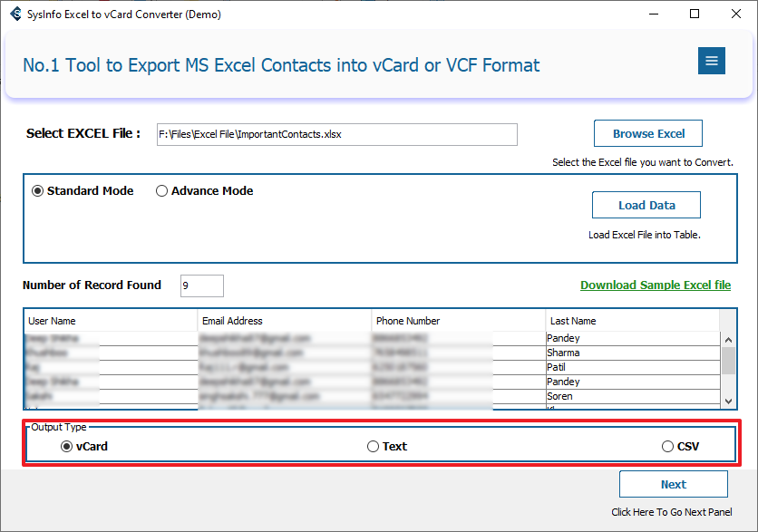Click the table vertical scrollbar thumb
Screen dimensions: 758x532
click(x=728, y=360)
